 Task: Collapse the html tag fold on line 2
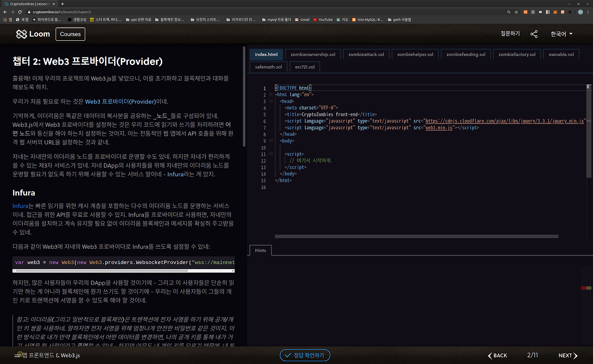(271, 94)
